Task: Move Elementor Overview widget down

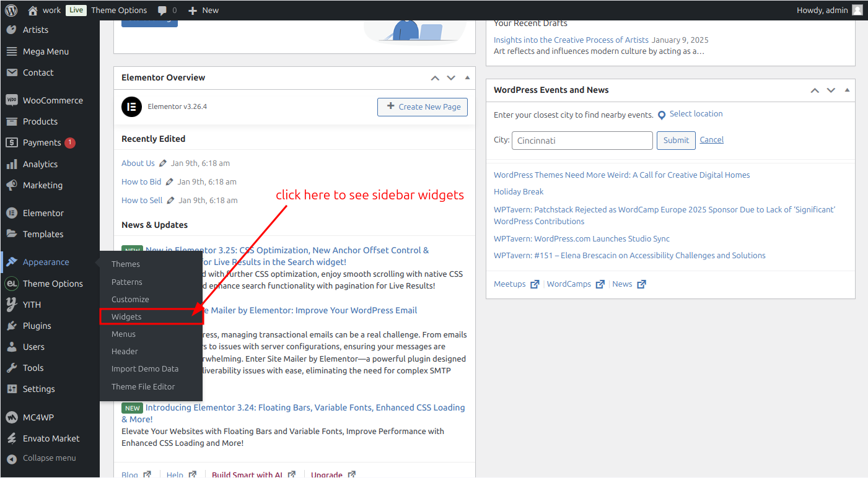Action: [x=451, y=78]
